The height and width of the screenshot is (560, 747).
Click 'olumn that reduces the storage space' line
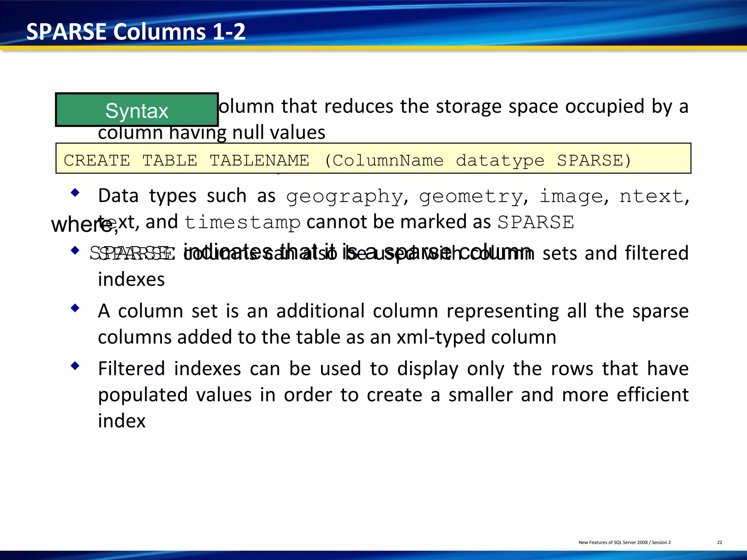[453, 107]
